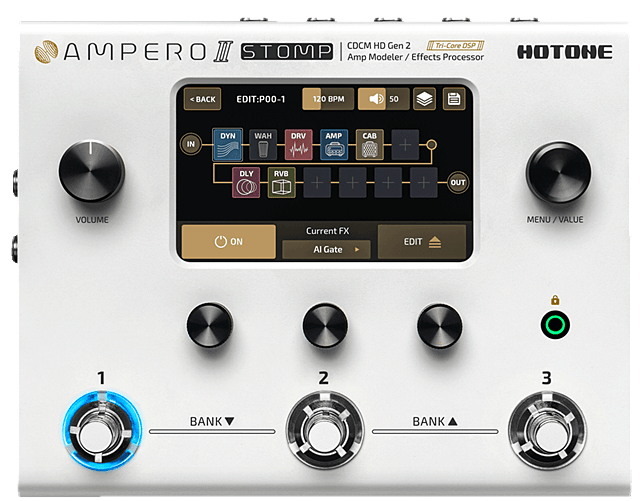Select the DRV drive block

pyautogui.click(x=298, y=145)
